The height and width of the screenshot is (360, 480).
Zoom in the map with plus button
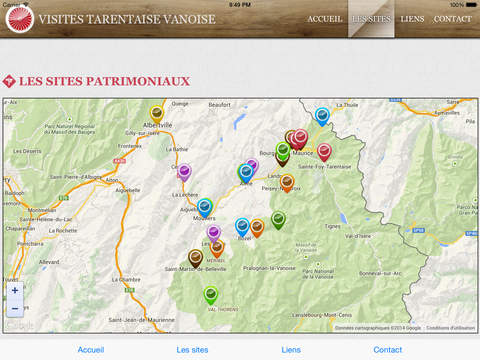[x=15, y=290]
